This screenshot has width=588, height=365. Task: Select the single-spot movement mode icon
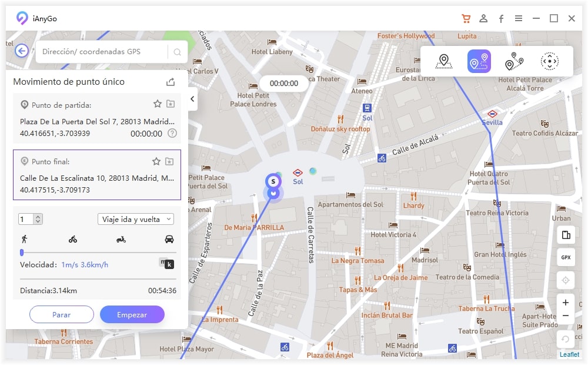pos(479,61)
